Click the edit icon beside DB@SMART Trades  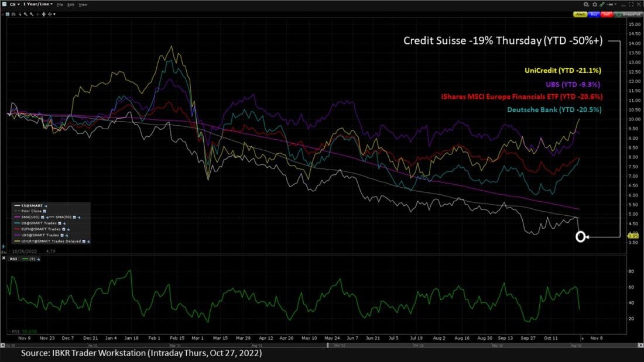[64, 223]
